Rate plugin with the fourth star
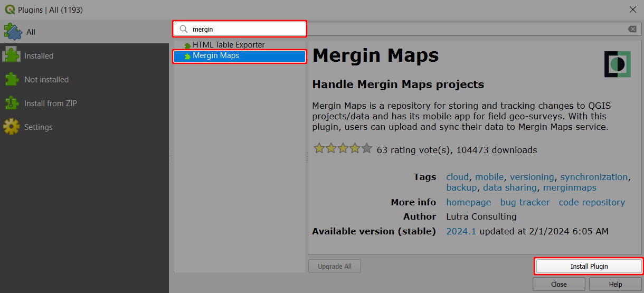 [x=355, y=148]
